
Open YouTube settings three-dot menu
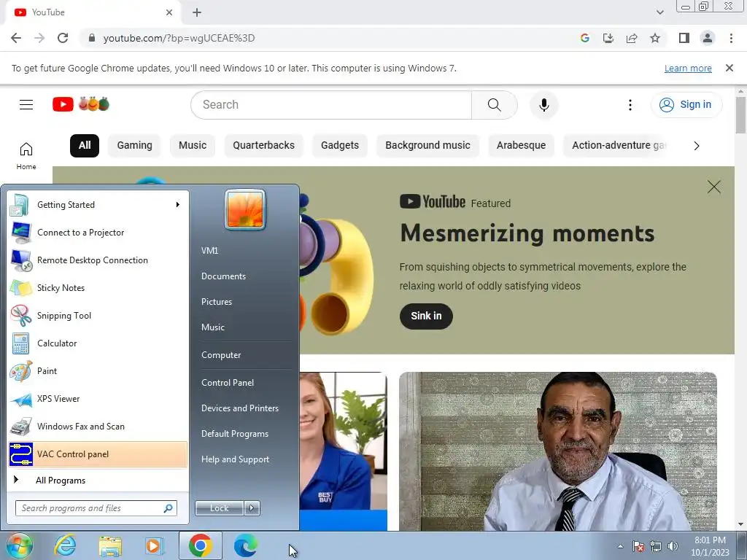630,105
